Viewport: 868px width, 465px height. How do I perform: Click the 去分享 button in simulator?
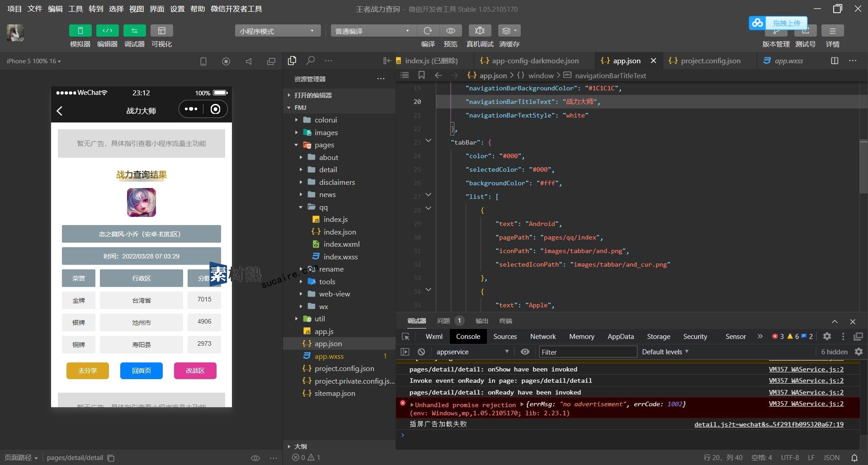click(88, 371)
